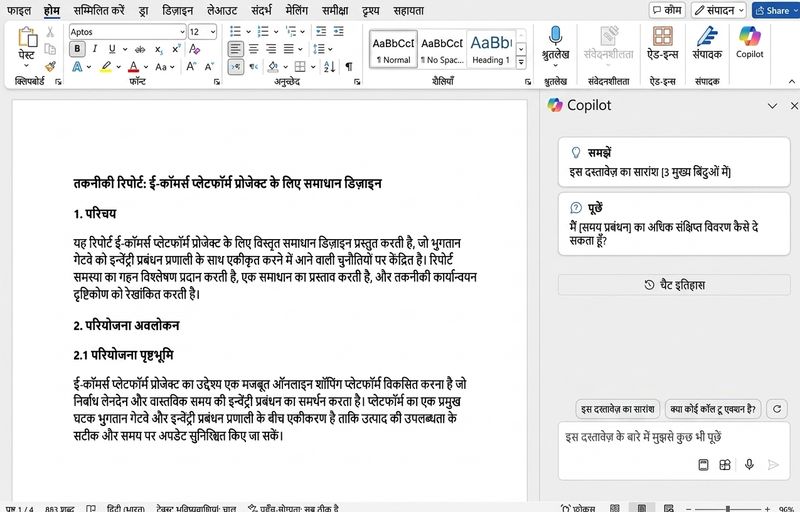Click the Paste clipboard icon
This screenshot has height=512, width=800.
tap(27, 38)
